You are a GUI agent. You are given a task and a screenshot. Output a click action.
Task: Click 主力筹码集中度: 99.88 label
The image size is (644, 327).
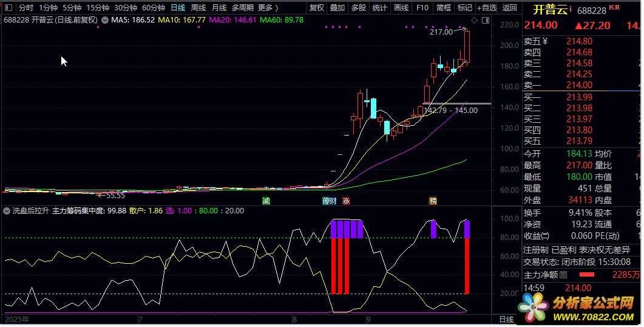[89, 211]
